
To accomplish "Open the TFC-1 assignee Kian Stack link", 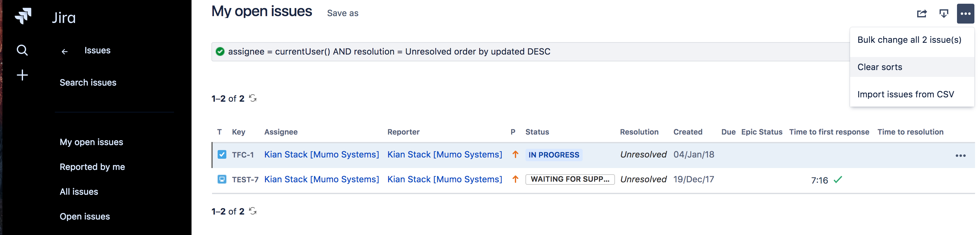I will [321, 154].
